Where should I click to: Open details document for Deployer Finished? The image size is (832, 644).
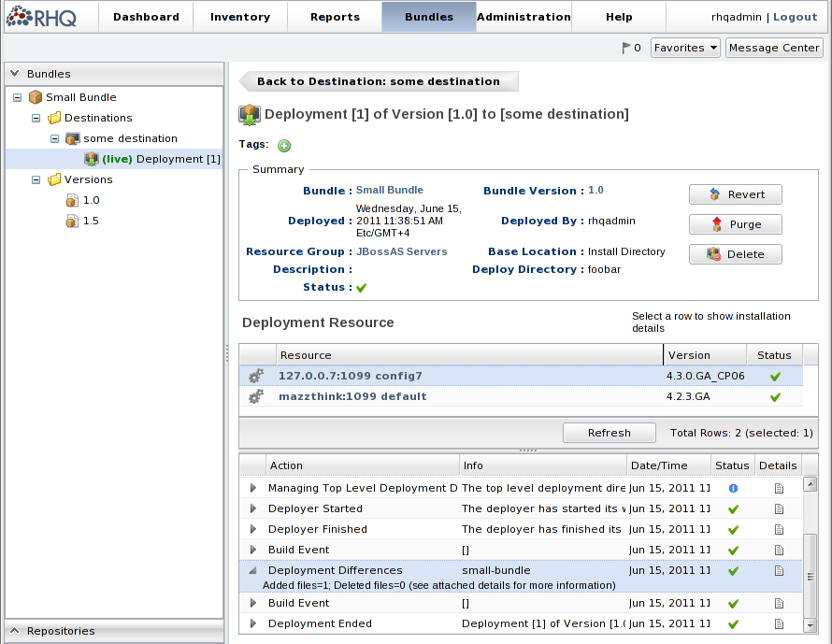[x=779, y=529]
